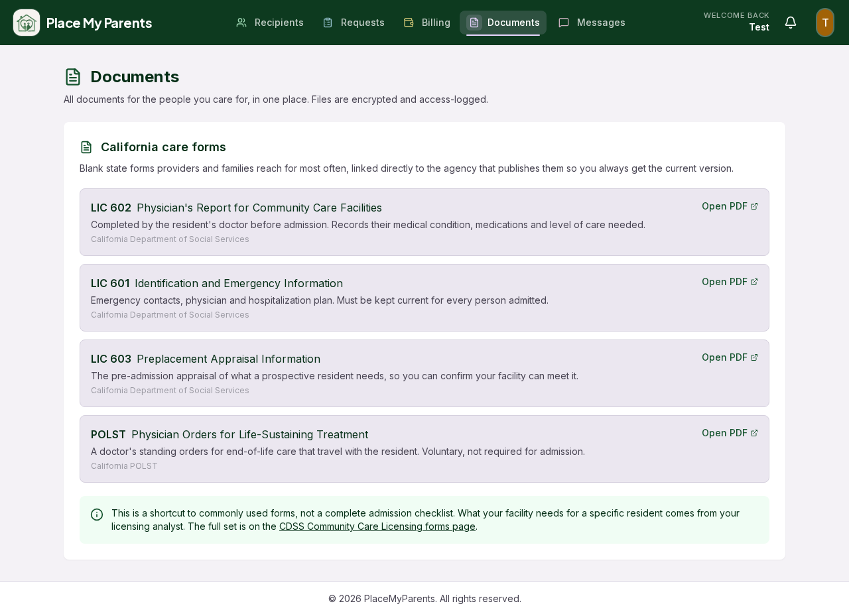The height and width of the screenshot is (616, 849).
Task: Click the Place My Parents logo icon
Action: point(27,23)
